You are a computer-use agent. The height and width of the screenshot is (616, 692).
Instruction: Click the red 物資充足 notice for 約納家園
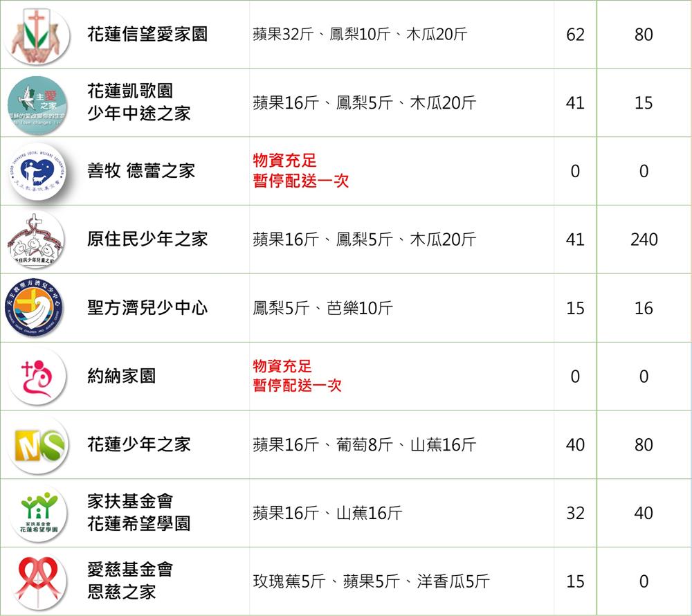click(x=282, y=366)
